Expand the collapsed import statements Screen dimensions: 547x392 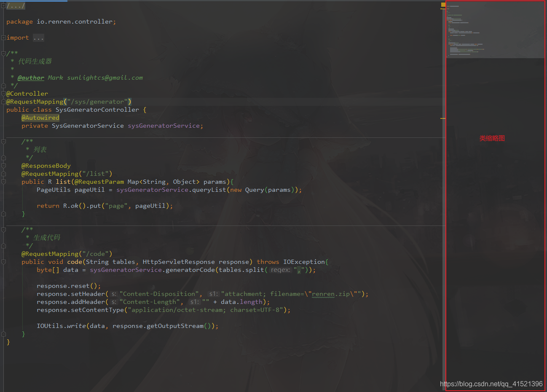[3, 38]
